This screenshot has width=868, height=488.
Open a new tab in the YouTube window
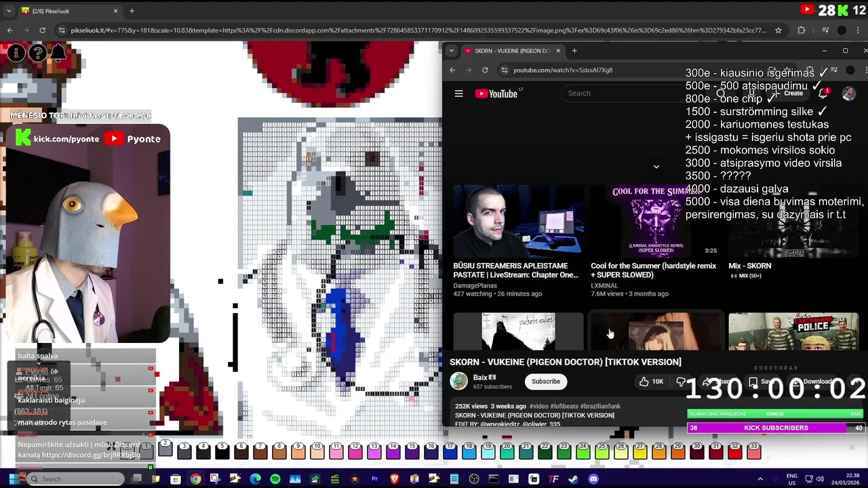[574, 51]
